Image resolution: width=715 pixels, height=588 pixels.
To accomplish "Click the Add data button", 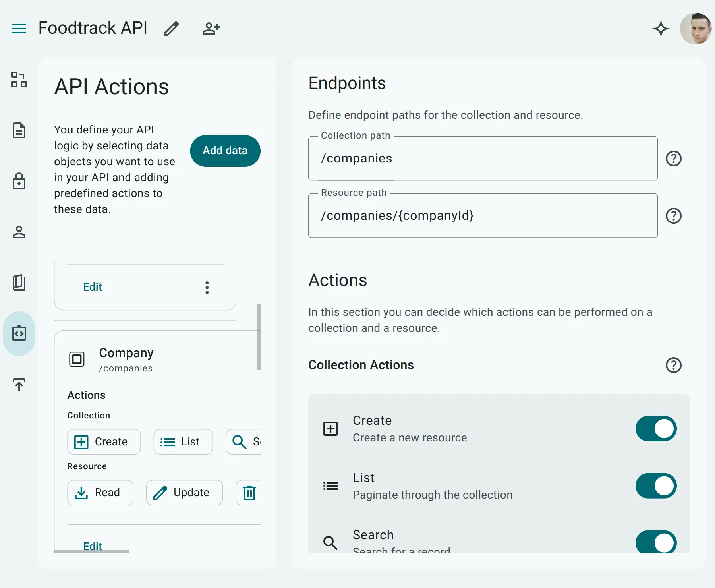I will tap(225, 151).
